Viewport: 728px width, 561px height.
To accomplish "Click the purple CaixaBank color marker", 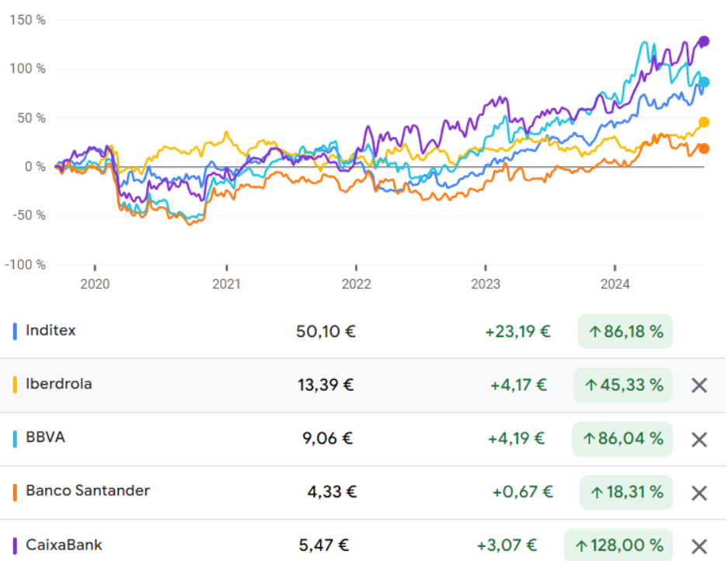I will [16, 545].
